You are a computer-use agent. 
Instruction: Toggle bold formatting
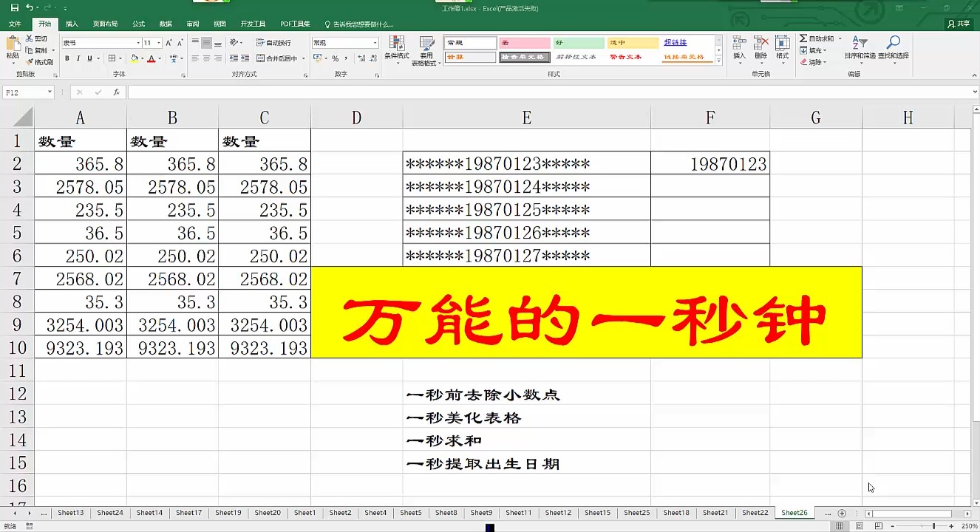(x=67, y=58)
